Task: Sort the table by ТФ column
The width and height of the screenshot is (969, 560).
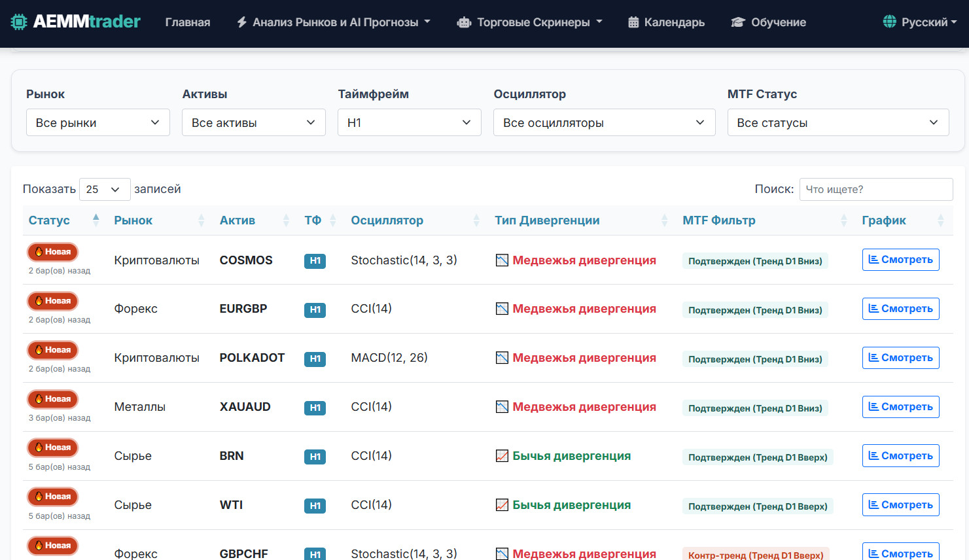Action: click(x=320, y=220)
